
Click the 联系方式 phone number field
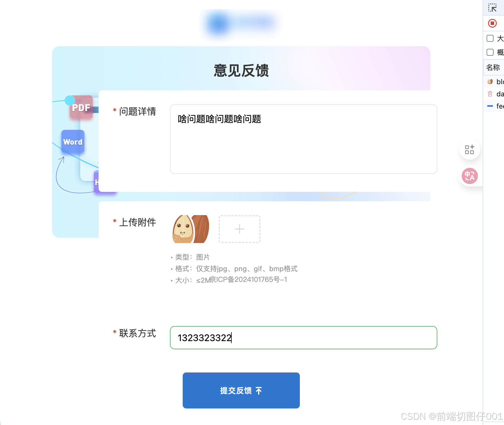303,338
